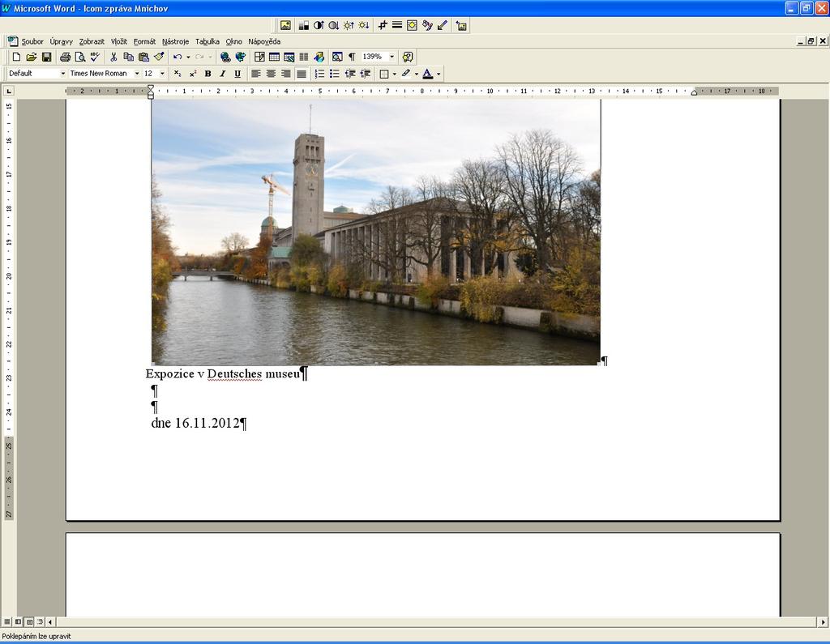Reset the picture to original
Image resolution: width=830 pixels, height=644 pixels.
pos(461,25)
